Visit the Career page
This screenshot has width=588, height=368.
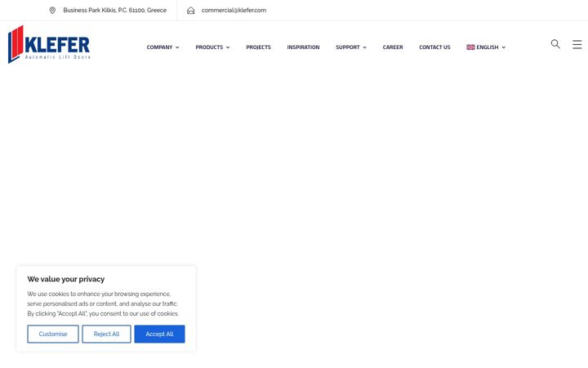tap(393, 47)
